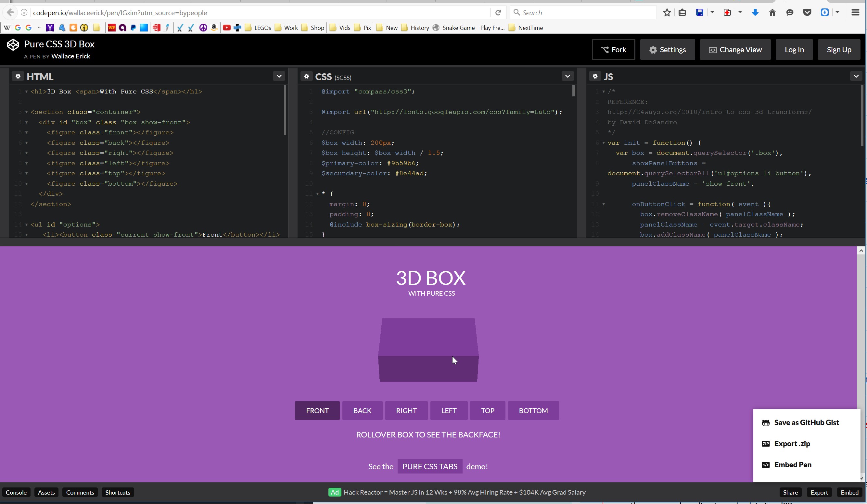Show the BOTTOM face of box
The image size is (867, 504).
click(x=533, y=411)
